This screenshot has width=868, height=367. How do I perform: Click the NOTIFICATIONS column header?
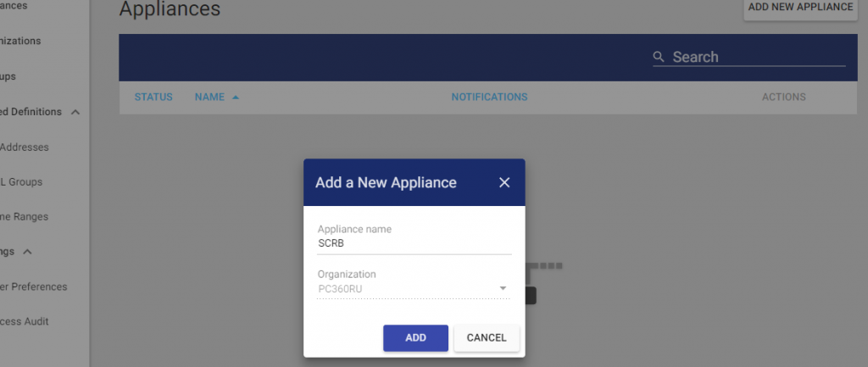pos(489,97)
